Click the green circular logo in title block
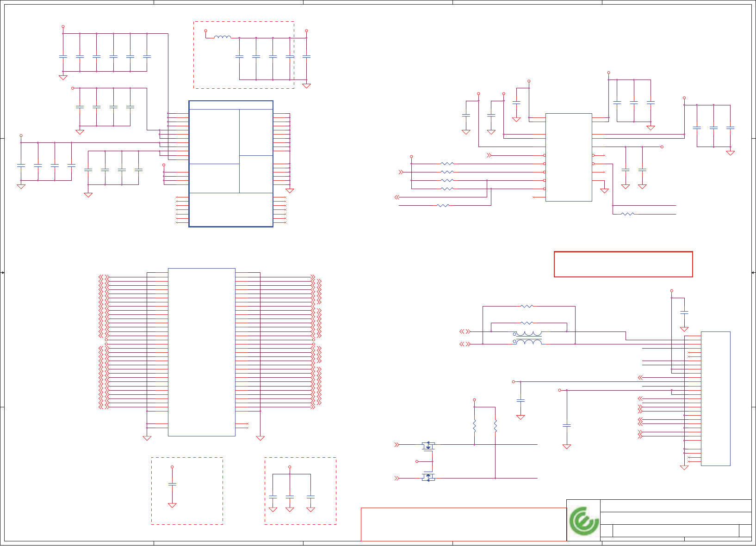756x546 pixels. [x=583, y=521]
